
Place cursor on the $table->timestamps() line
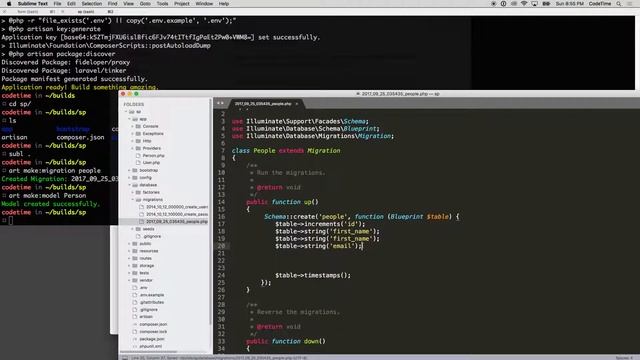pyautogui.click(x=313, y=276)
